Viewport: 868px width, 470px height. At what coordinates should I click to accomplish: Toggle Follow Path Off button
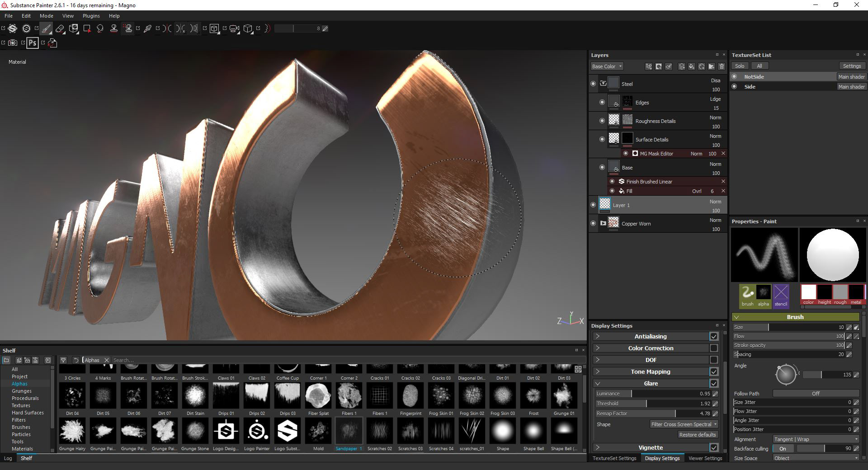coord(816,394)
